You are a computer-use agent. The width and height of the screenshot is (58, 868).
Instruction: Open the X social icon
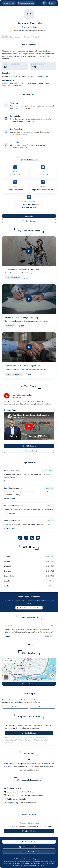pyautogui.click(x=32, y=538)
